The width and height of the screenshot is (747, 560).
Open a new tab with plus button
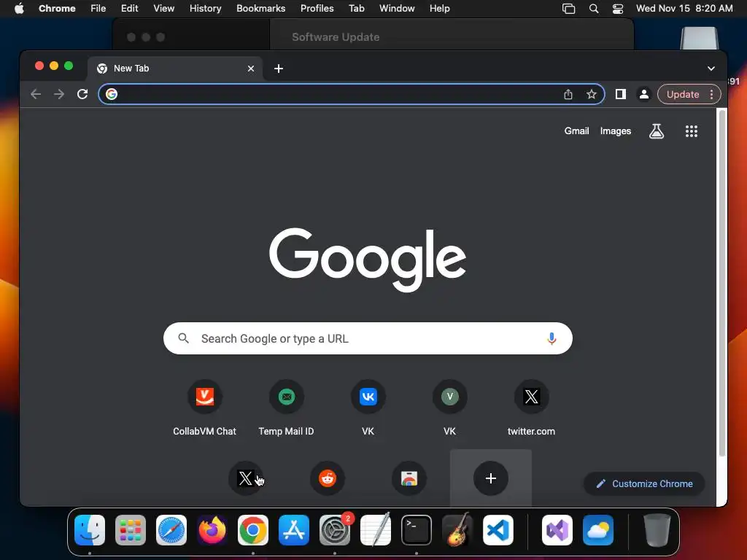[x=279, y=69]
